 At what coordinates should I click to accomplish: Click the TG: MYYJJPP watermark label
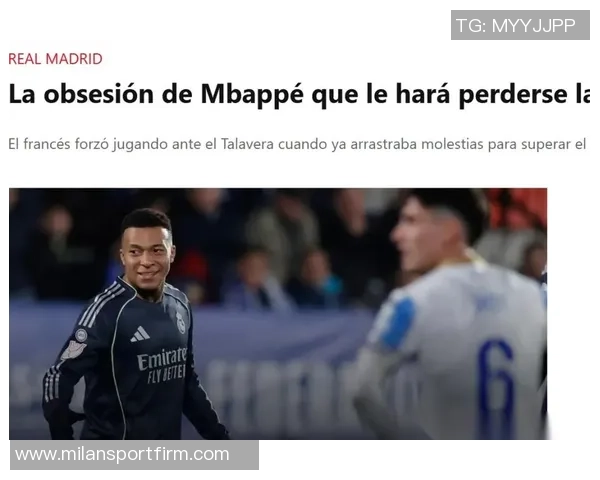tap(520, 25)
